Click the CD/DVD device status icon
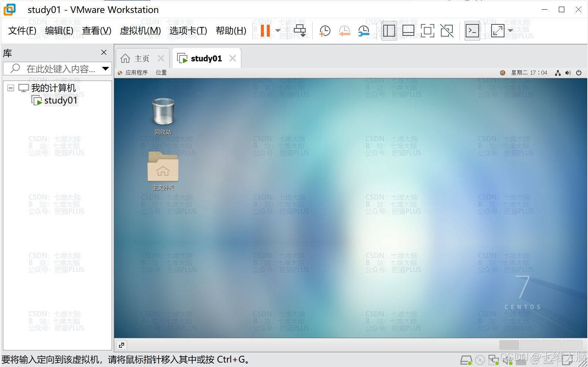The height and width of the screenshot is (367, 588). 480,360
